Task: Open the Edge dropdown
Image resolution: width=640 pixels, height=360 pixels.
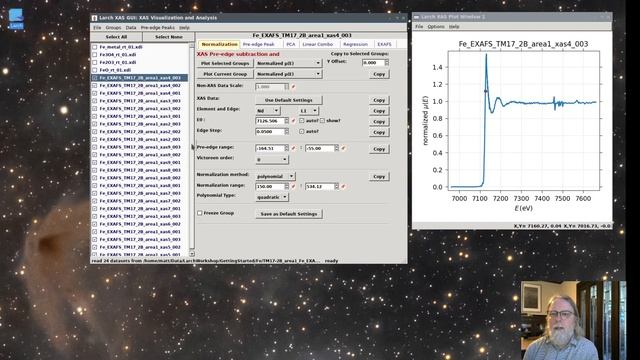Action: point(308,111)
